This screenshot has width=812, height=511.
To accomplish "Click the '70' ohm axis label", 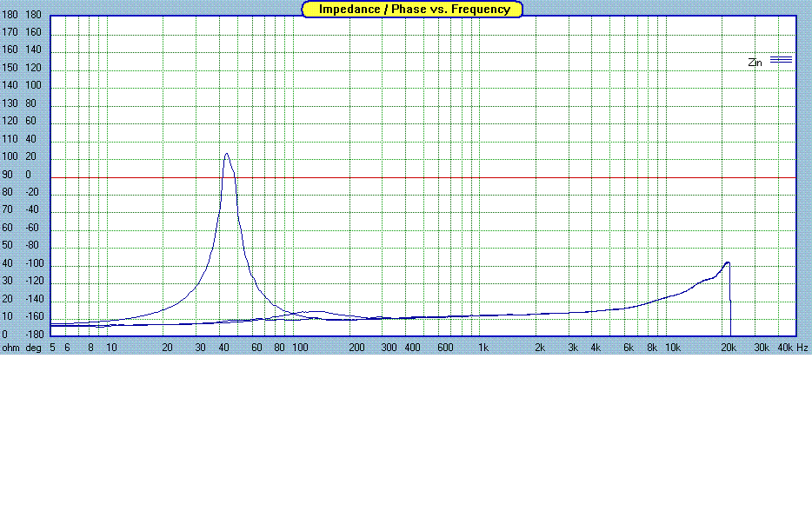I will pos(7,209).
